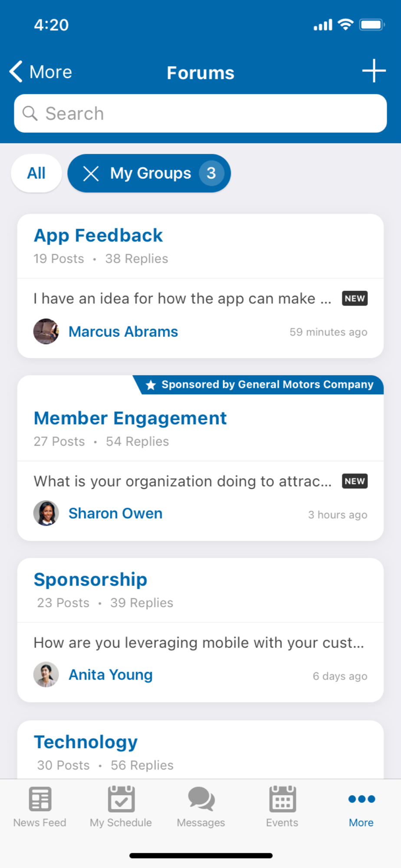Open the post "I have an idea for how the app"

(x=182, y=299)
